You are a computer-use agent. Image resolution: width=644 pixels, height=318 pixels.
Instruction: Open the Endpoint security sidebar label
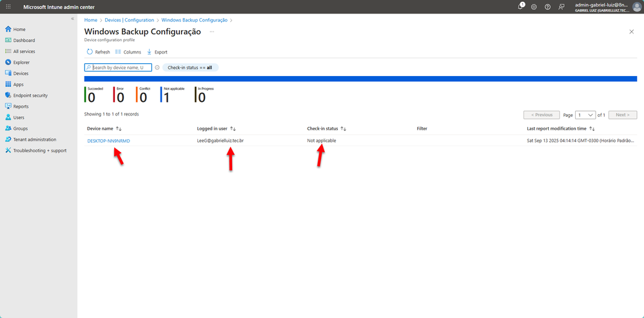pos(30,95)
